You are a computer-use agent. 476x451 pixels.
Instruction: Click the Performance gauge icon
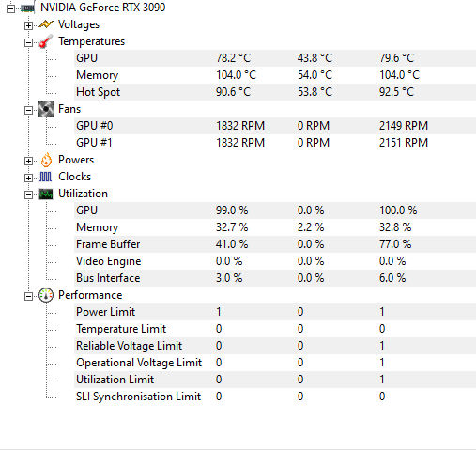click(x=46, y=295)
